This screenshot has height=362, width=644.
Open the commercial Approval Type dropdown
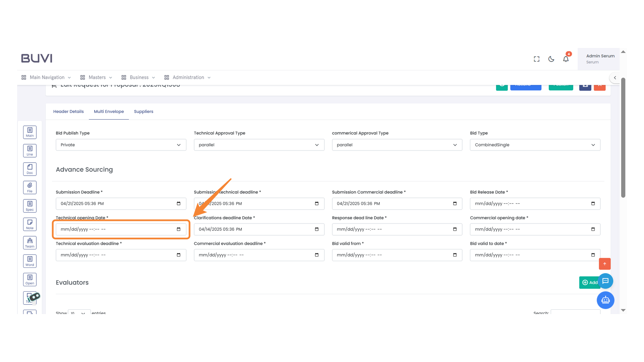coord(397,145)
